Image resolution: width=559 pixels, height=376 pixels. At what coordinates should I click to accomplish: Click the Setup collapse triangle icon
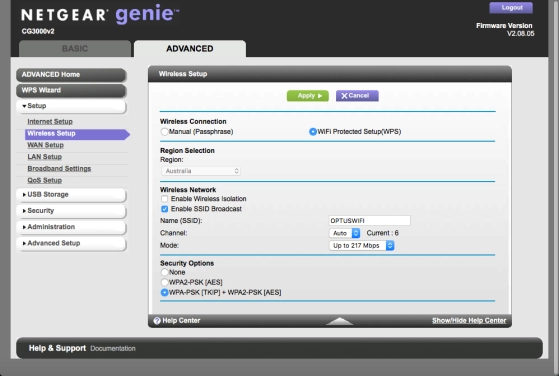tap(24, 106)
